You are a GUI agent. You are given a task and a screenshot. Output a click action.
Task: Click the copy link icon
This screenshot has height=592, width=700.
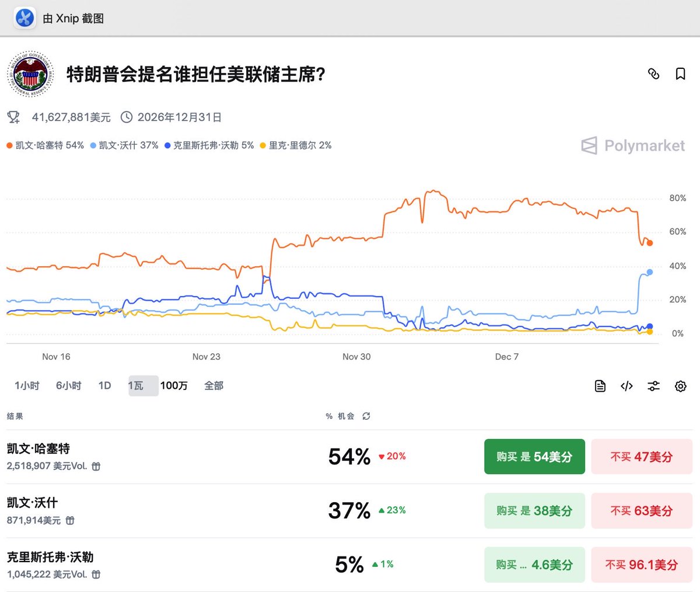click(x=653, y=74)
